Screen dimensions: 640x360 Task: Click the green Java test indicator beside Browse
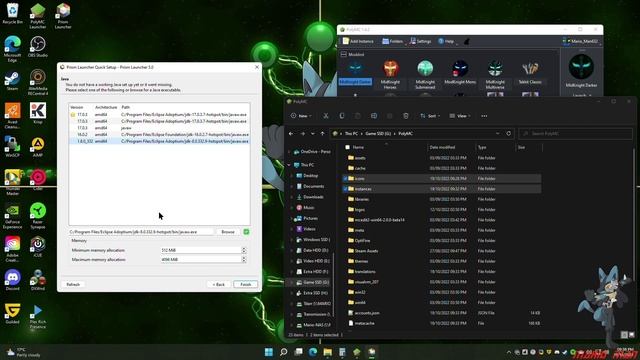[246, 232]
